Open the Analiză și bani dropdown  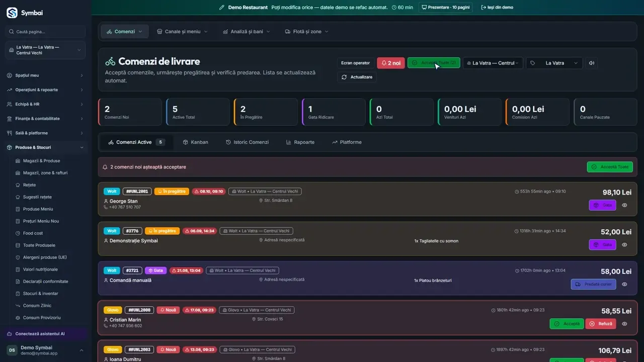coord(247,32)
